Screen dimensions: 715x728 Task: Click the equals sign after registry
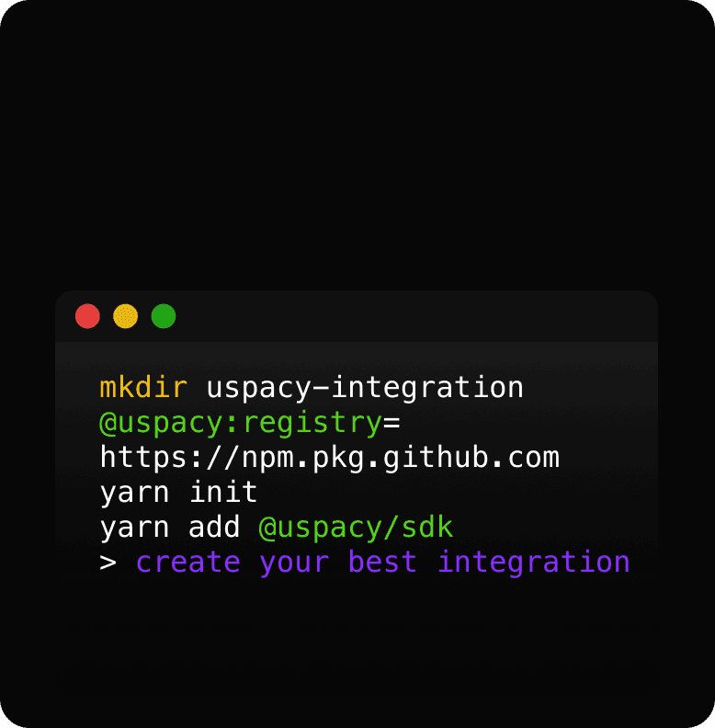click(x=392, y=424)
